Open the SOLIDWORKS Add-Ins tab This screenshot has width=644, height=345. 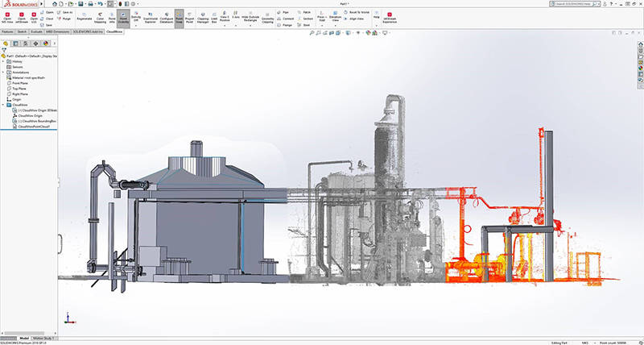(89, 31)
